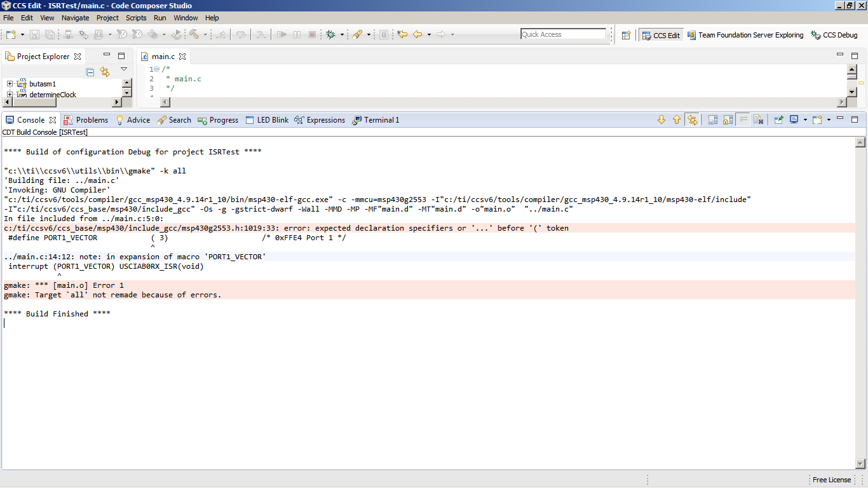The image size is (868, 488).
Task: Click the Pin Console icon
Action: click(x=779, y=119)
